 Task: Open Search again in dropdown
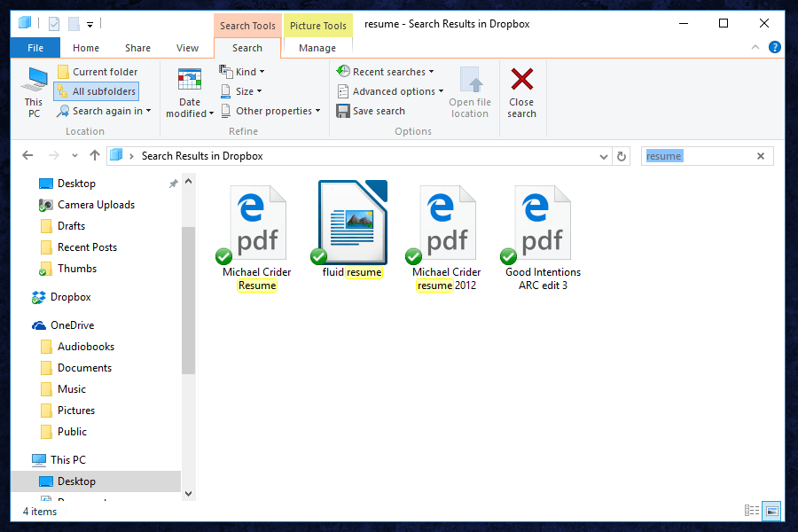point(105,111)
